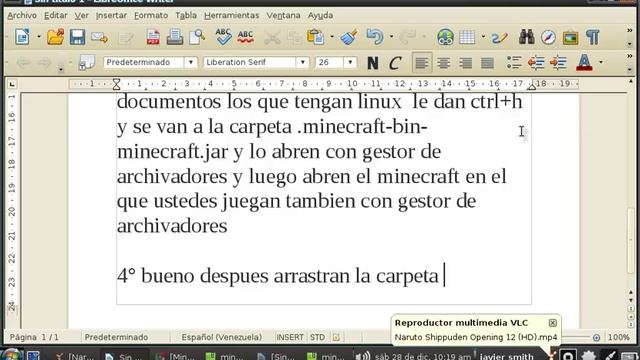
Task: Print the document with the printer icon
Action: [x=175, y=37]
